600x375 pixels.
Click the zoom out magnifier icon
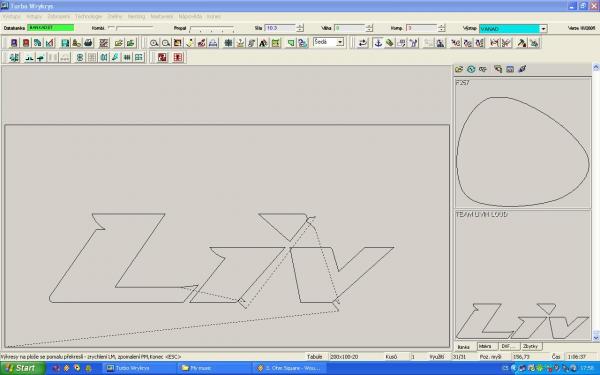(x=166, y=43)
